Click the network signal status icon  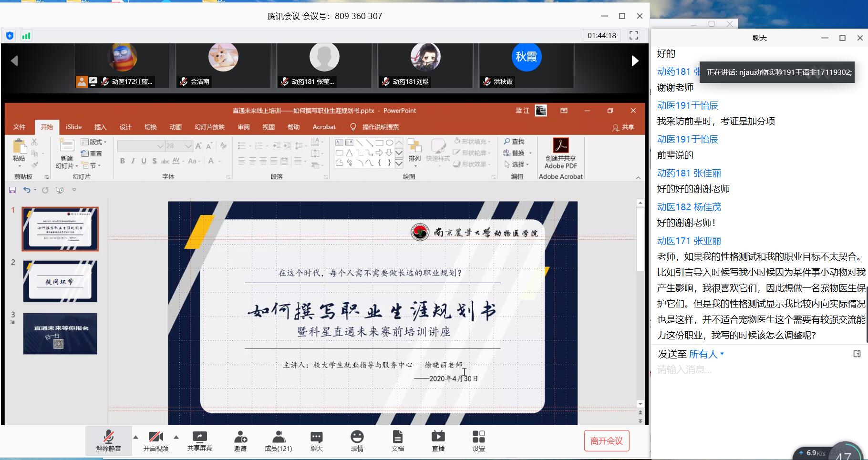(x=26, y=36)
